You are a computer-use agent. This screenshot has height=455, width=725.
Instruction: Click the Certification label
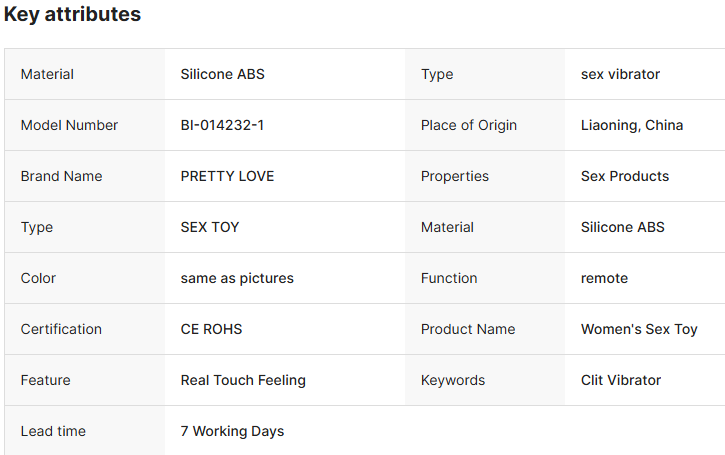click(x=61, y=329)
